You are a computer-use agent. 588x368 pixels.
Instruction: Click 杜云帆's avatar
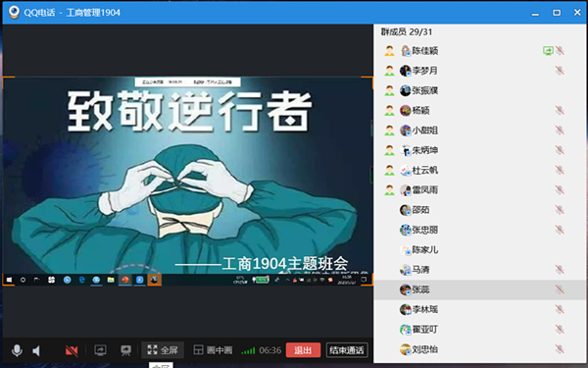405,170
